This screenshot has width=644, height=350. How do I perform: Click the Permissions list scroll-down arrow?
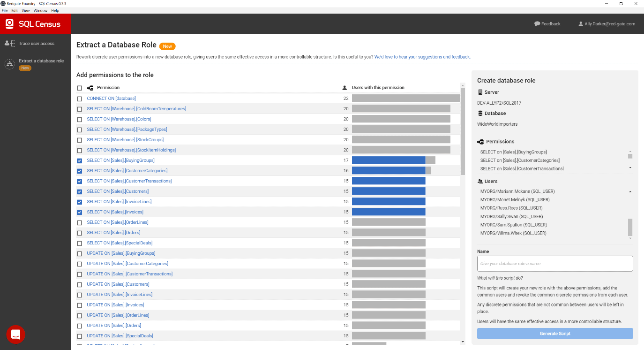point(630,167)
